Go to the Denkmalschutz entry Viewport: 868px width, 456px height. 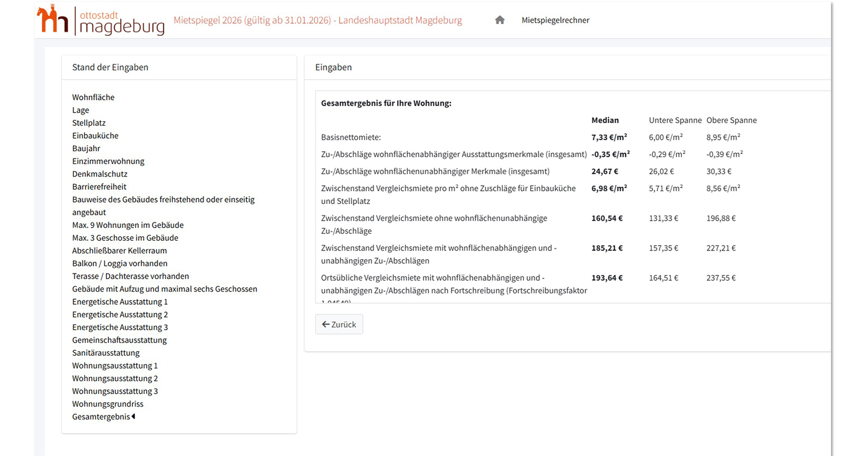(x=100, y=174)
